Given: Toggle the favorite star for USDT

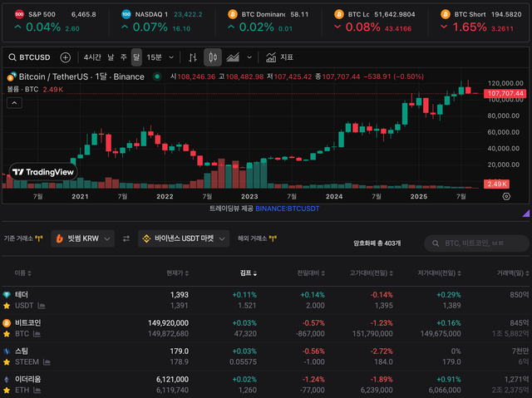Looking at the screenshot, I should [x=7, y=306].
